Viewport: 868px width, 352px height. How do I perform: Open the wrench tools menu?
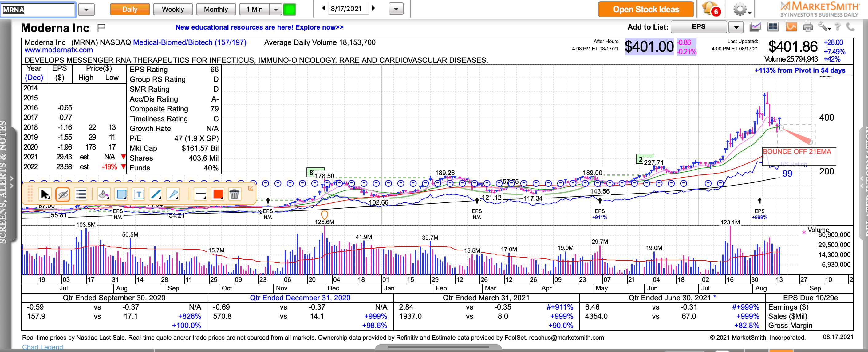824,27
